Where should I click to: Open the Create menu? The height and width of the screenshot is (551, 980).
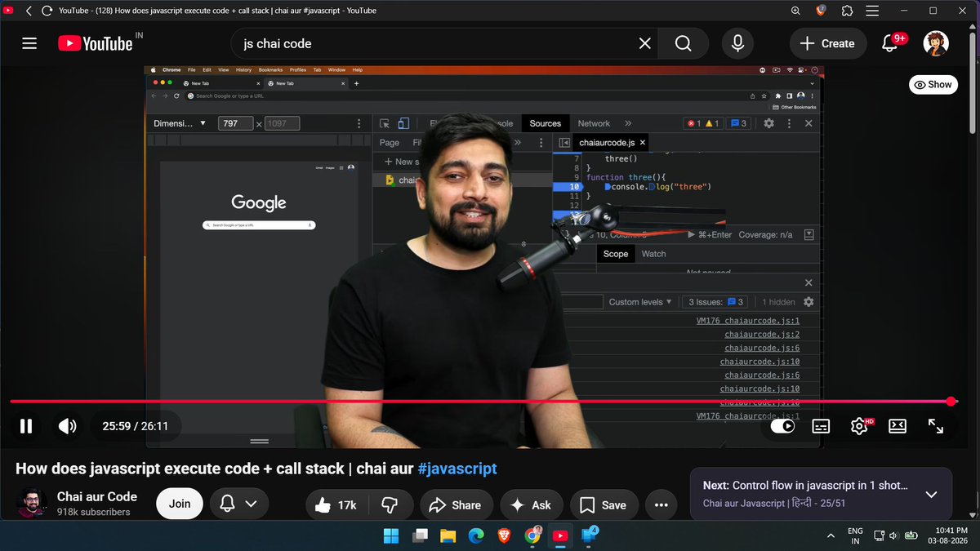click(x=827, y=43)
